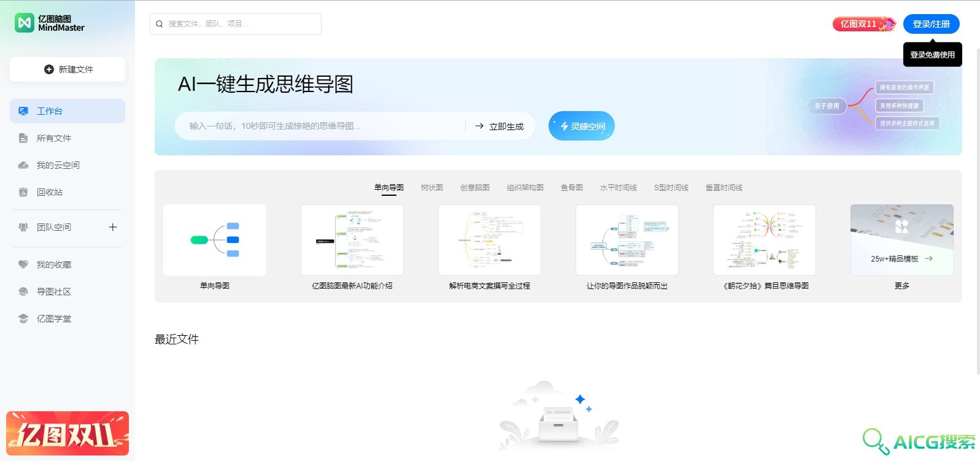Open 《朝花夕拾》篇目思维导图 thumbnail
The height and width of the screenshot is (461, 980).
(765, 240)
